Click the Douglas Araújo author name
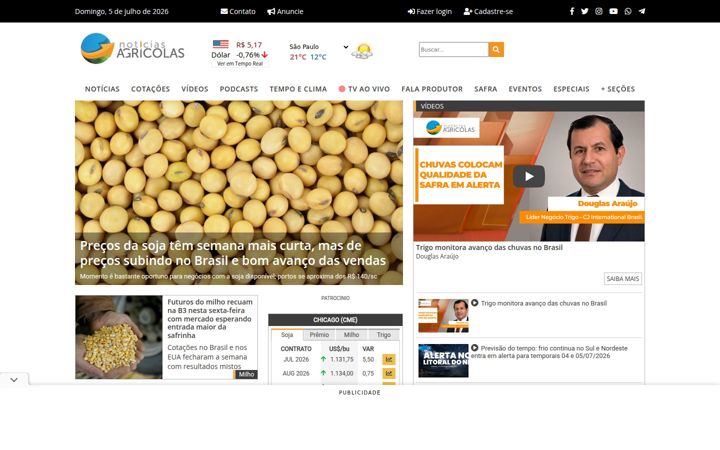720x450 pixels. [x=437, y=256]
